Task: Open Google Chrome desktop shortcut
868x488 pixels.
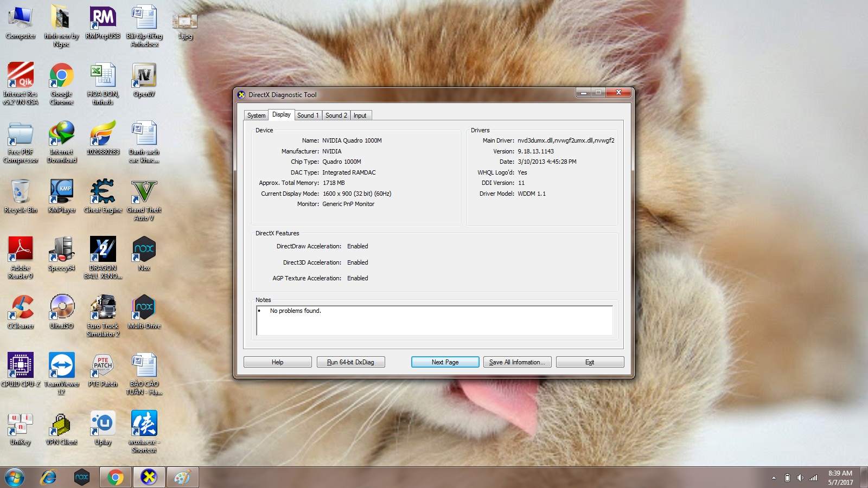Action: pos(61,84)
